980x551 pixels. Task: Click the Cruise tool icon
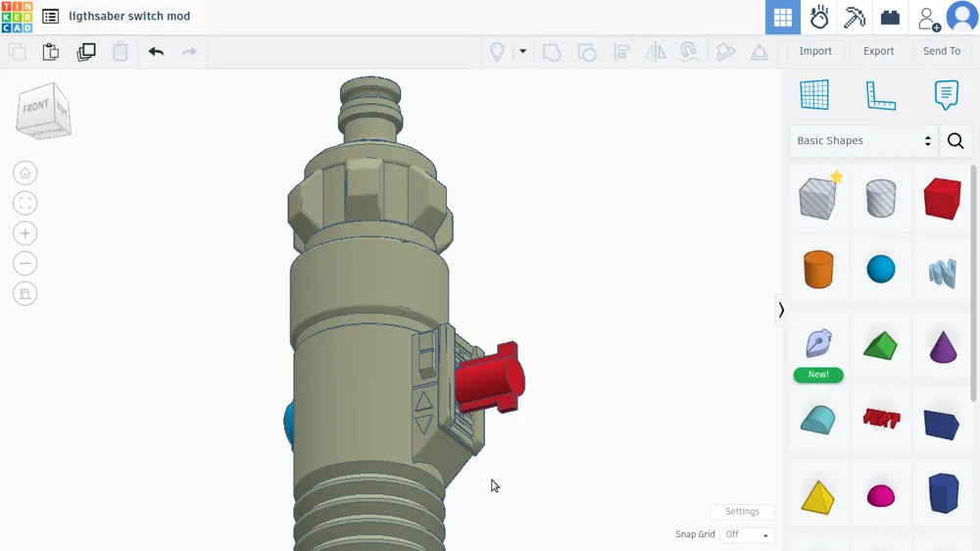[689, 52]
